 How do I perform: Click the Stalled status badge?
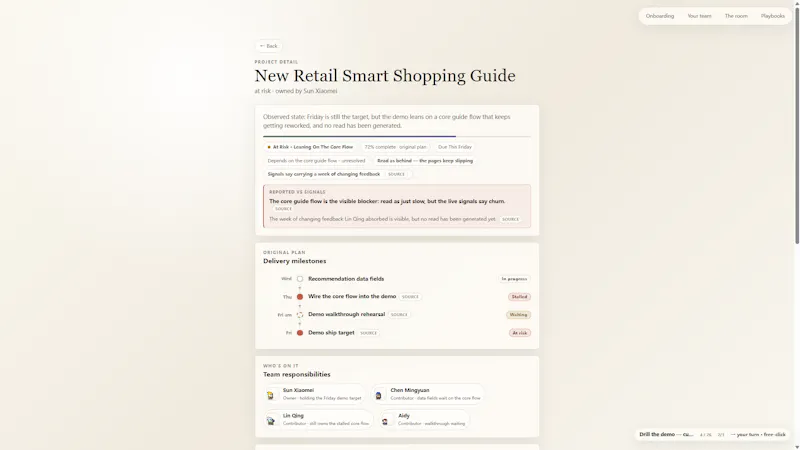[x=519, y=297]
